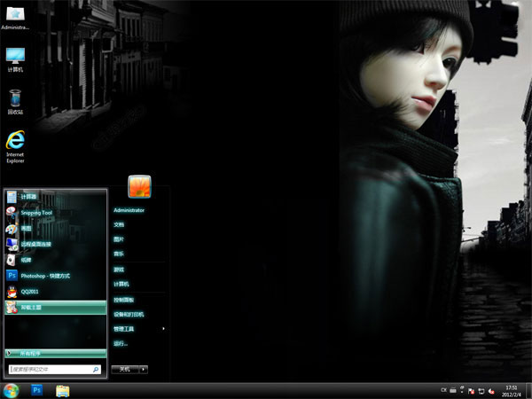Launch 纸牌 solitaire game
This screenshot has width=532, height=399.
point(56,260)
